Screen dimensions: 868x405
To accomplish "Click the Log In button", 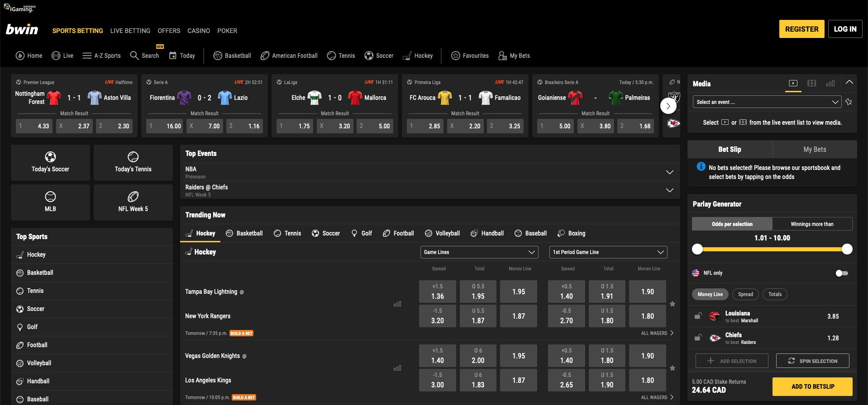I will click(845, 29).
